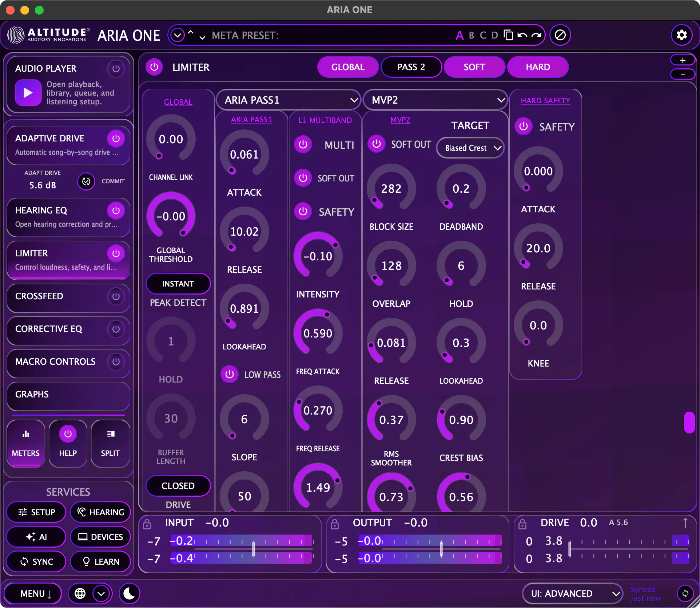Click the CLOSED drive button
Viewport: 700px width, 608px height.
[x=178, y=486]
